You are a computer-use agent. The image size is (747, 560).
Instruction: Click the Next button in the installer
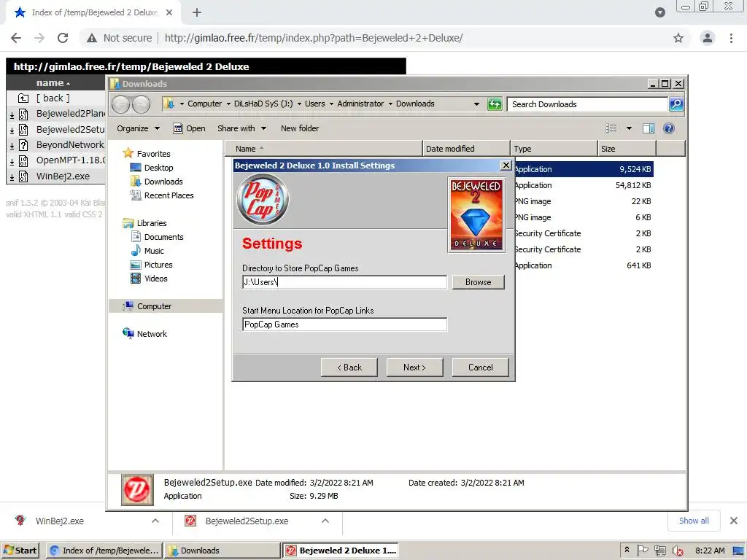[414, 367]
